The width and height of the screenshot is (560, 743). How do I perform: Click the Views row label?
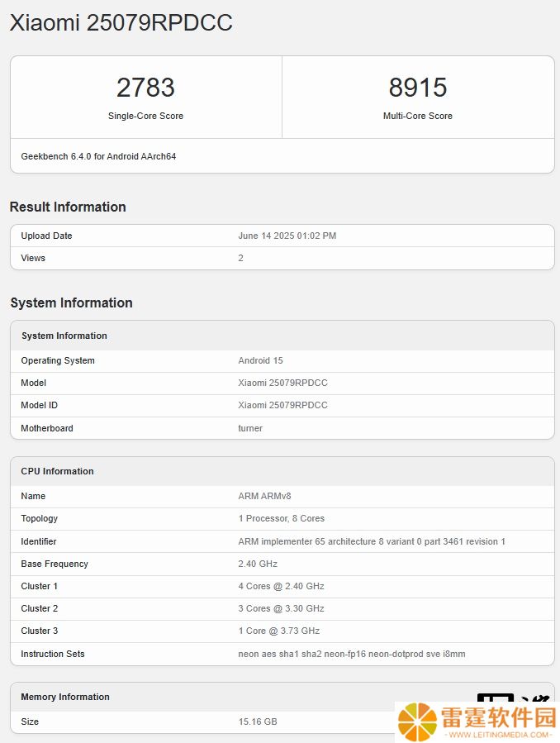(x=33, y=258)
